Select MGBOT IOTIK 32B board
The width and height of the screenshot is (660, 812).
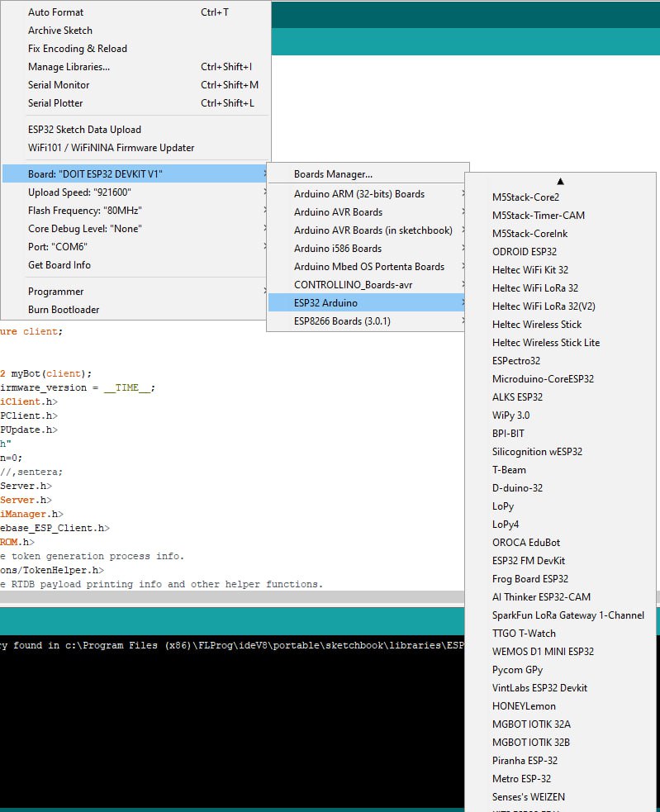(561, 742)
